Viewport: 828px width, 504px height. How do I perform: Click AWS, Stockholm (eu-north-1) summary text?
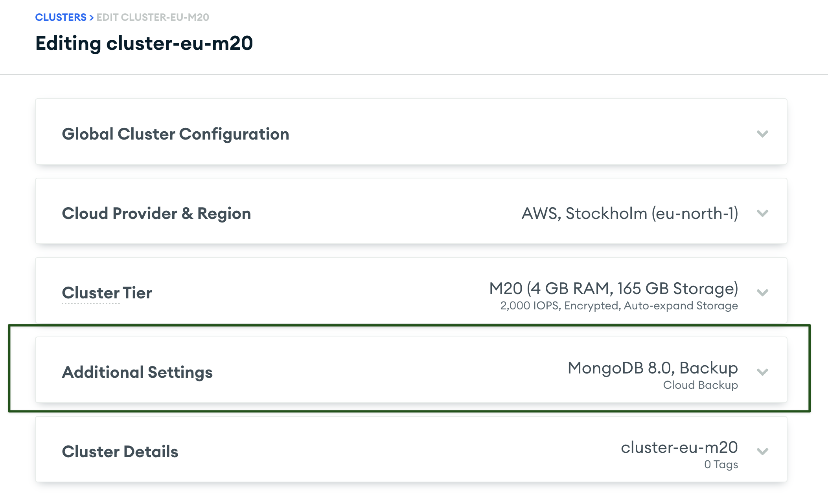(x=629, y=213)
